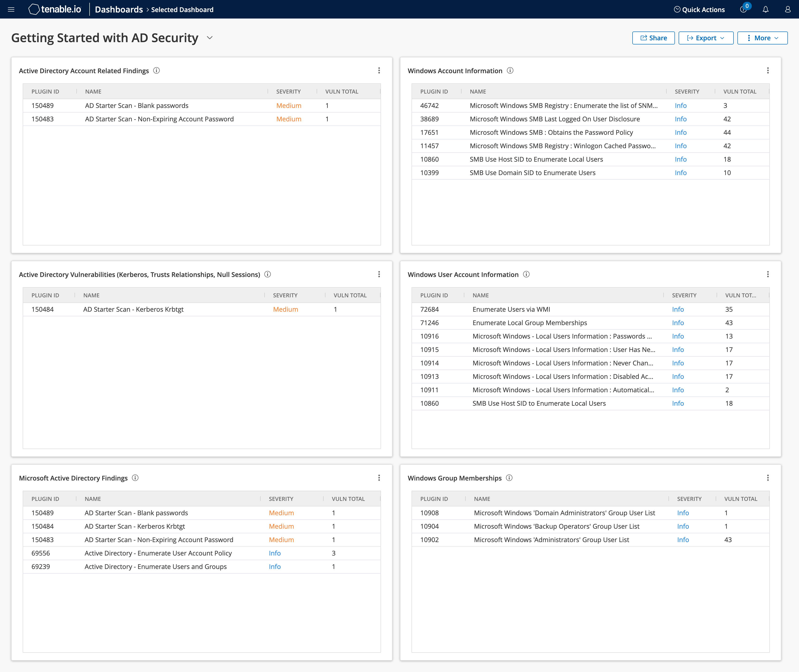Click plugin ID 10914
799x672 pixels.
click(x=429, y=363)
